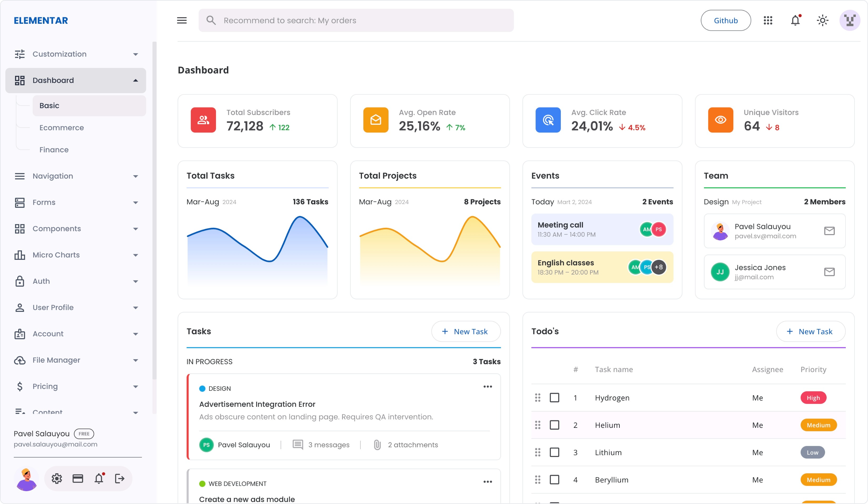Open the apps grid icon in header
The image size is (868, 504).
pyautogui.click(x=768, y=20)
